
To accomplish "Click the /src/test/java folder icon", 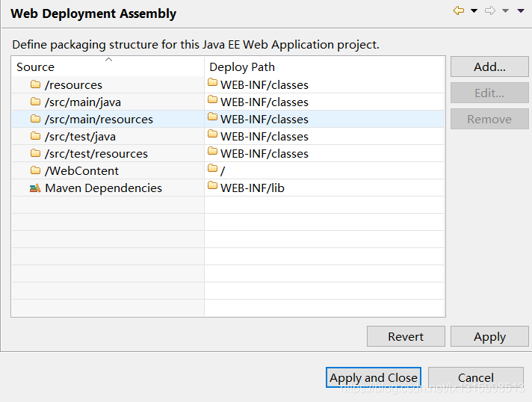I will [x=35, y=136].
